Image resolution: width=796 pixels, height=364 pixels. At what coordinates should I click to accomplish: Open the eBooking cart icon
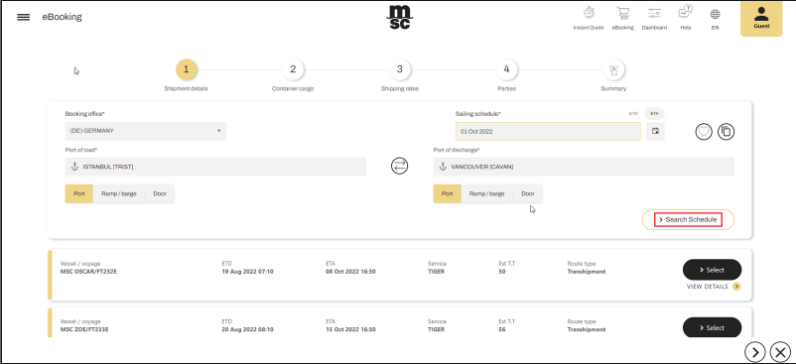(622, 18)
